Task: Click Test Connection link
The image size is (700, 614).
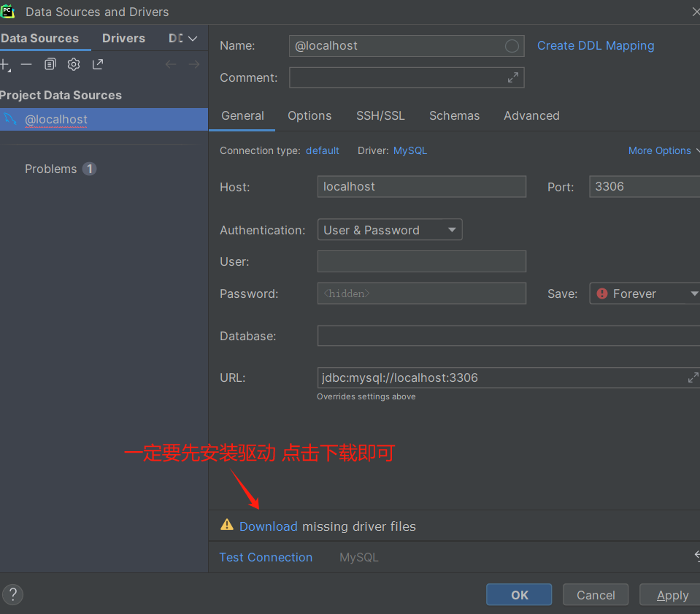Action: point(266,557)
